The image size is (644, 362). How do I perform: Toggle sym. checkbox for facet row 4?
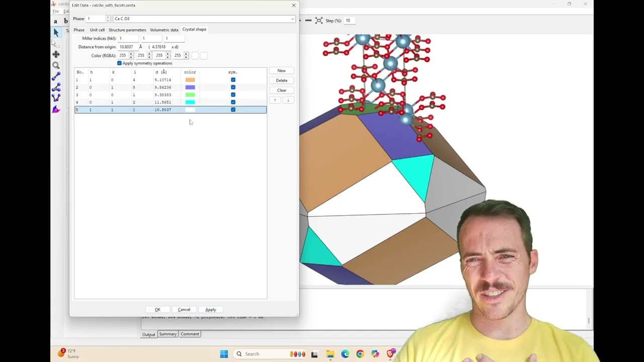tap(233, 102)
